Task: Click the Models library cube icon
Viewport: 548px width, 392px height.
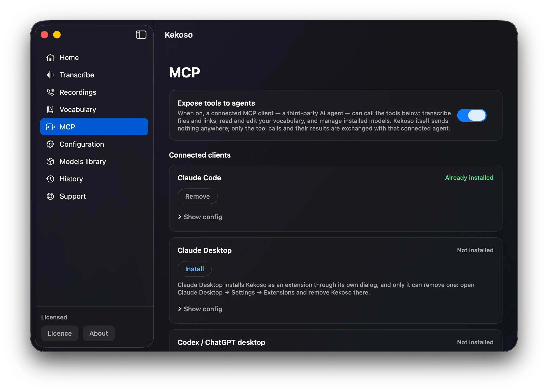Action: [x=50, y=162]
